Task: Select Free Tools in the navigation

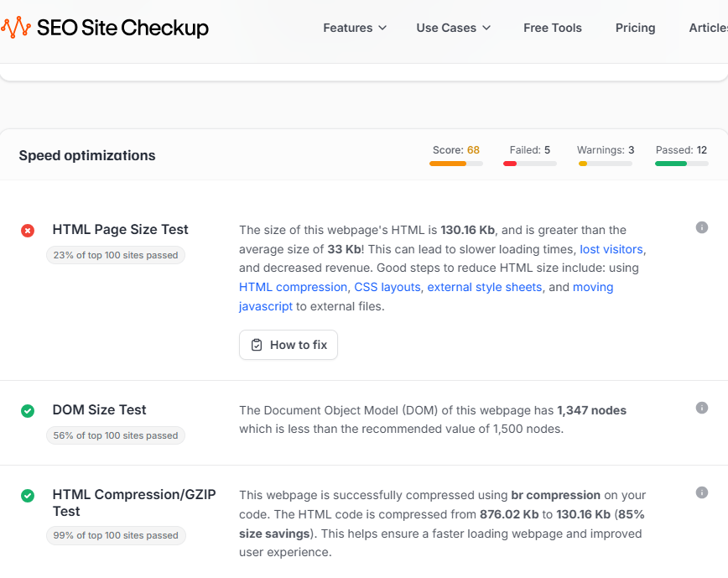Action: click(552, 28)
